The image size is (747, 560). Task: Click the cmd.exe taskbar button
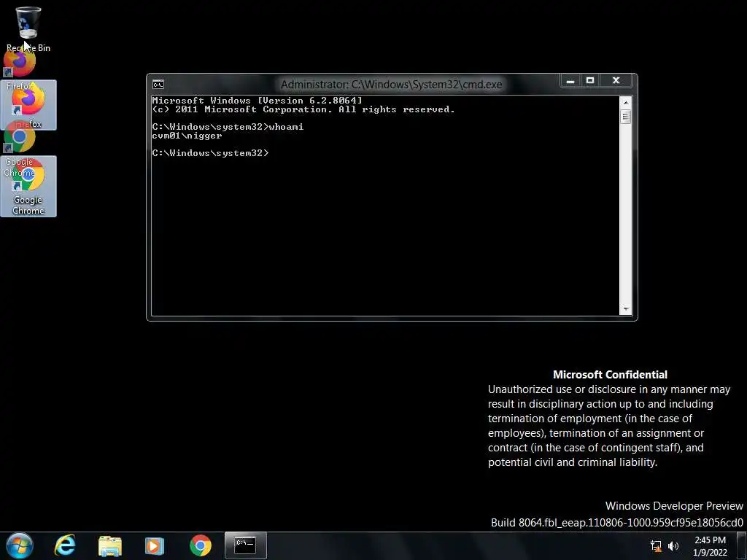(x=246, y=545)
